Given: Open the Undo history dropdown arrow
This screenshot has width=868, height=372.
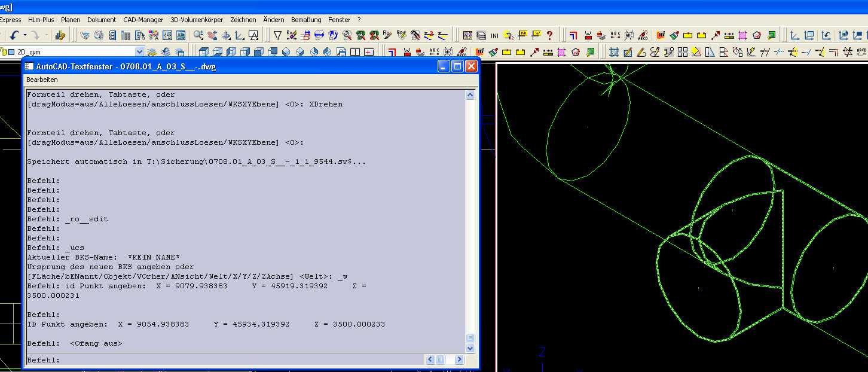Looking at the screenshot, I should (x=25, y=35).
